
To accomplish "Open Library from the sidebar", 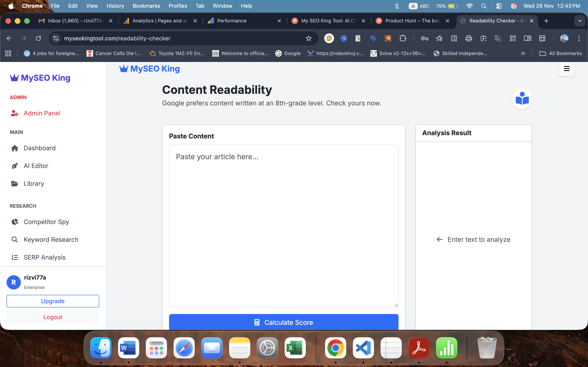I will tap(34, 183).
